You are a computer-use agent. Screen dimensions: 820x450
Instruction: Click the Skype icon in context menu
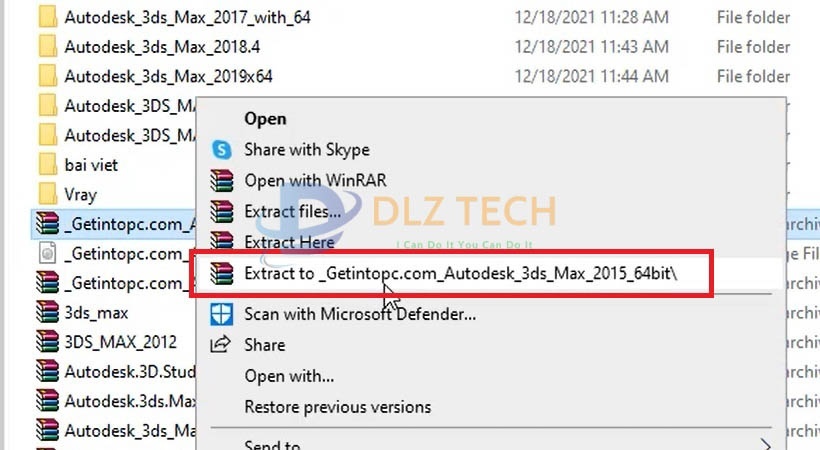tap(222, 150)
